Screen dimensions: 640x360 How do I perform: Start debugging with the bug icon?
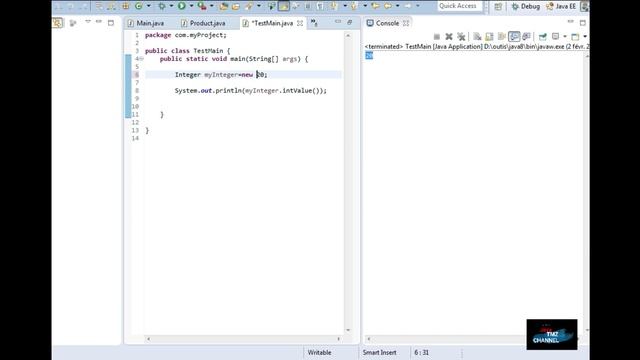point(162,6)
